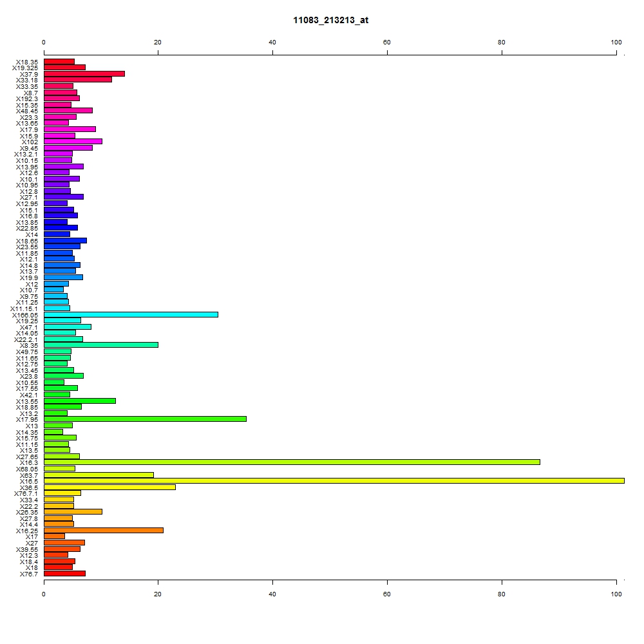The height and width of the screenshot is (644, 644).
Task: Click the X10.7 row label
Action: coord(29,290)
